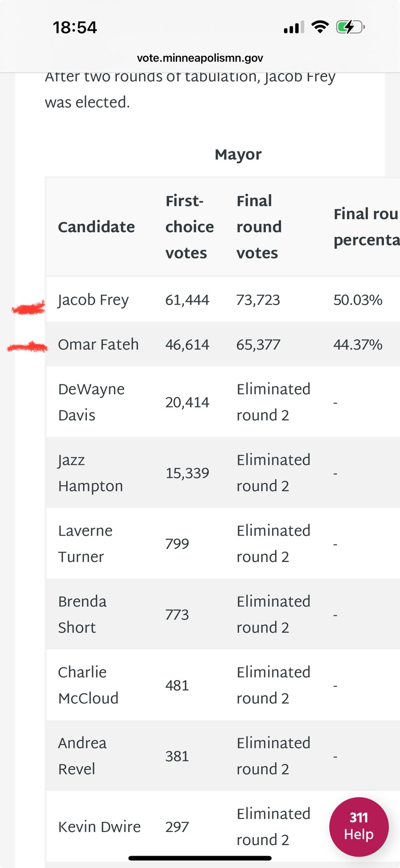Tap the Wi-Fi status icon

[x=320, y=27]
